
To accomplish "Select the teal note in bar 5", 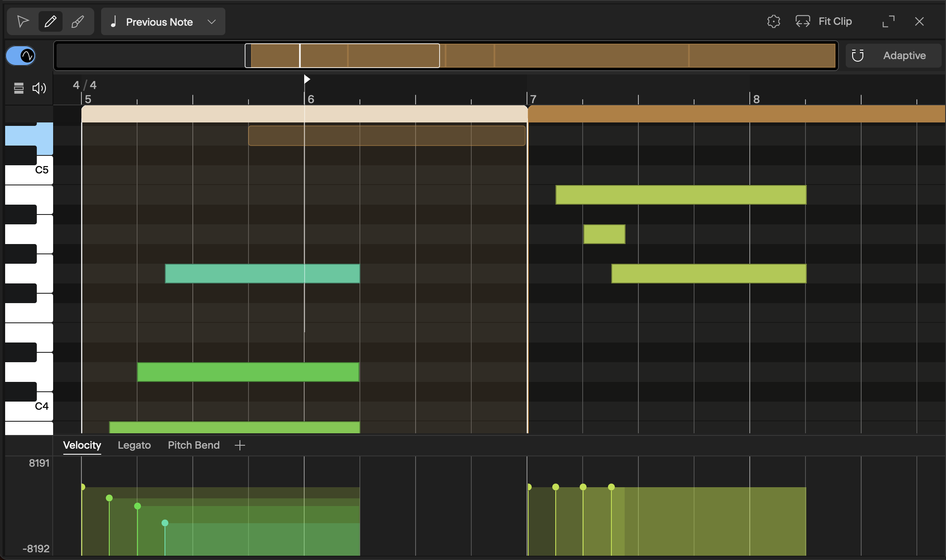I will coord(262,274).
